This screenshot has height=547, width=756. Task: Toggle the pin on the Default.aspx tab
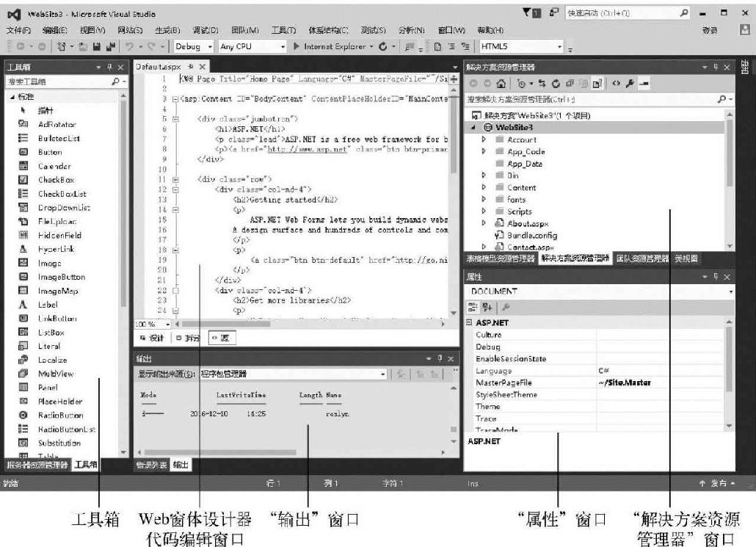(x=191, y=67)
